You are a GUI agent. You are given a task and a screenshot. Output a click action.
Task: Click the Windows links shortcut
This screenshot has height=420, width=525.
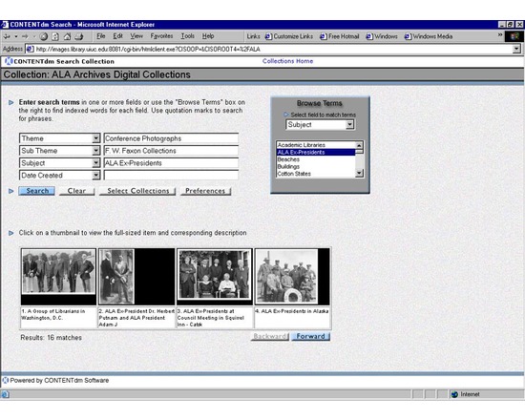click(382, 36)
